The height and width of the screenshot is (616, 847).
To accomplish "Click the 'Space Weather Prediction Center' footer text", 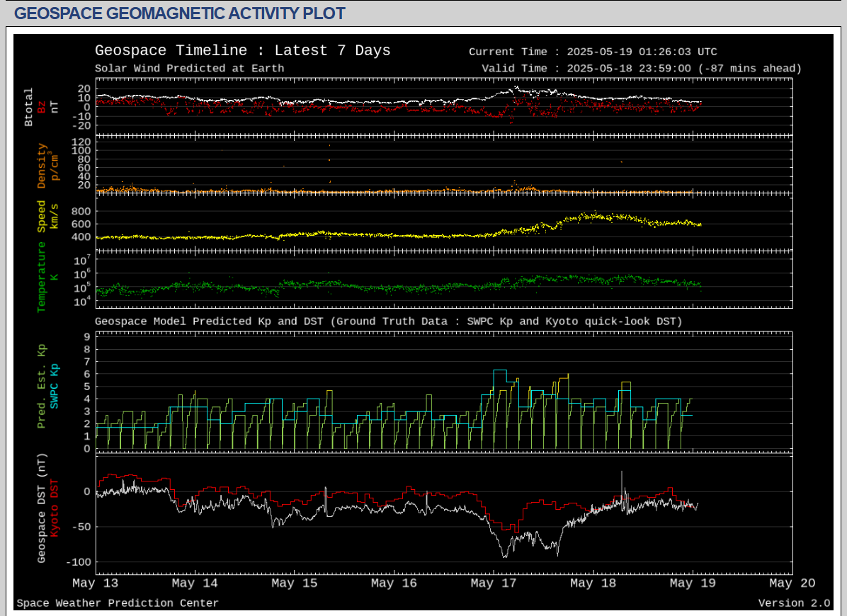I will tap(118, 603).
